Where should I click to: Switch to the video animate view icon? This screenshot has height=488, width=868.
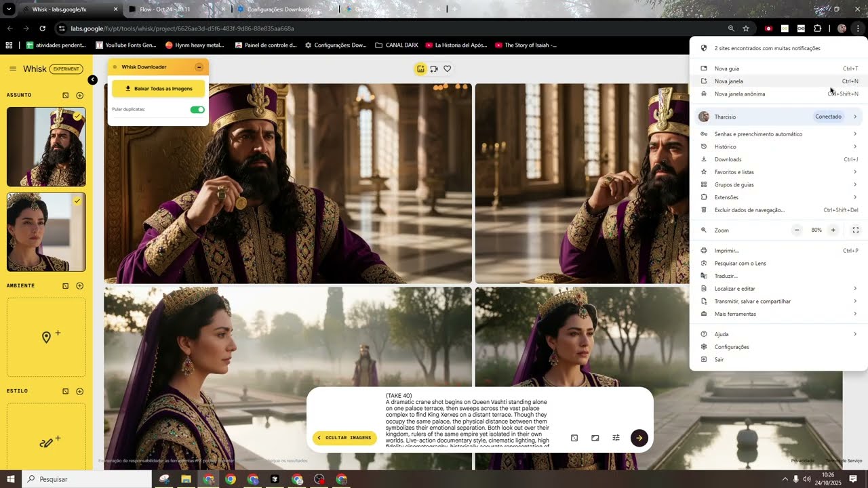pos(434,68)
